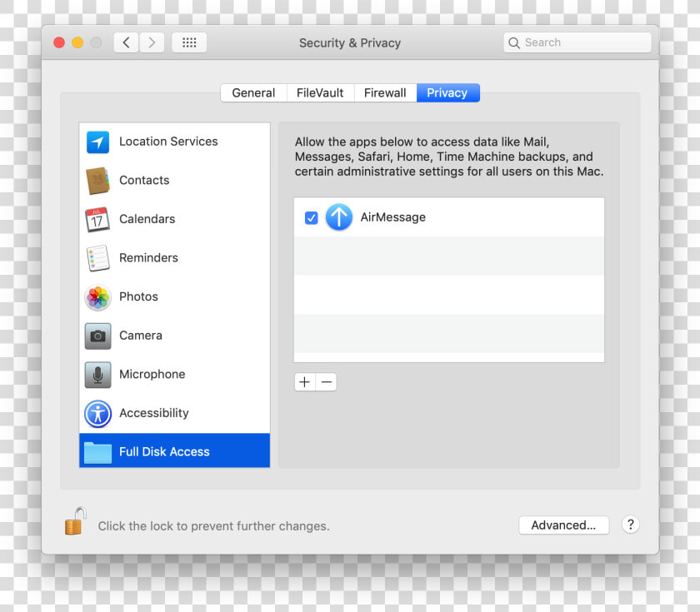This screenshot has width=700, height=612.
Task: Click the Photos flower icon
Action: [x=97, y=297]
